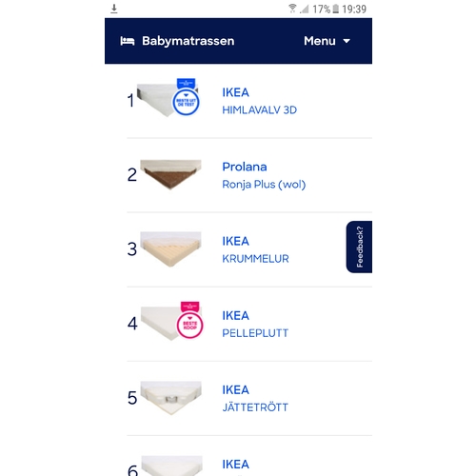Open IKEA KRUMMELUR product link
This screenshot has width=476, height=476.
(x=255, y=249)
